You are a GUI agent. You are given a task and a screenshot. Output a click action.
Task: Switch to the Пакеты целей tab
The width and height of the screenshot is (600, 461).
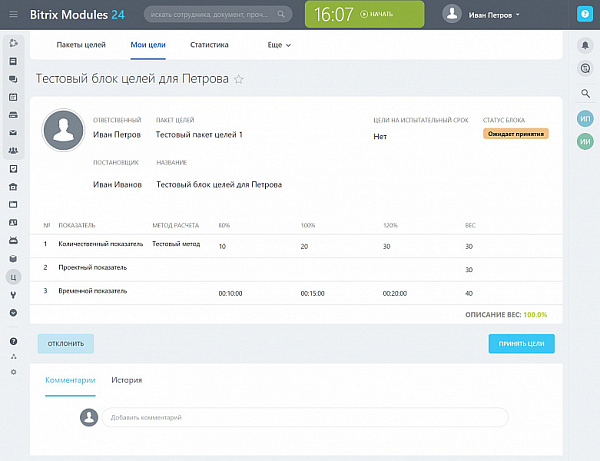point(81,45)
